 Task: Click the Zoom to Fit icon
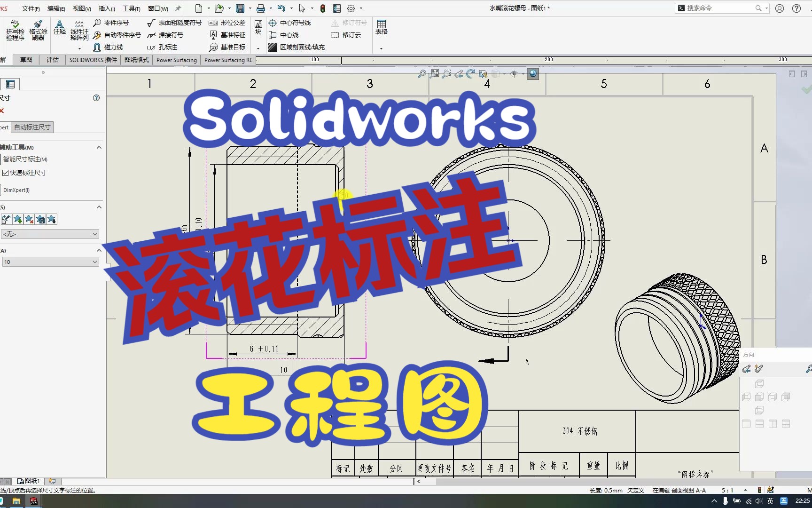[422, 74]
